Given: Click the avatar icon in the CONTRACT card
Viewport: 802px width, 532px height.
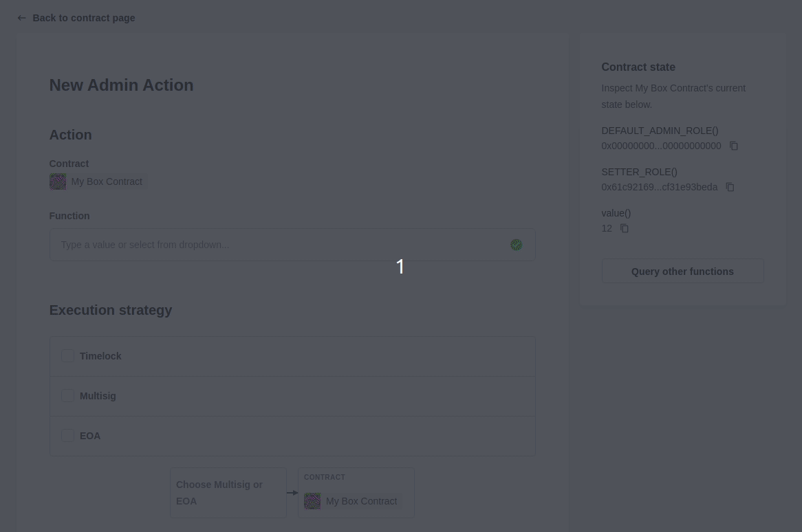Looking at the screenshot, I should pyautogui.click(x=312, y=501).
